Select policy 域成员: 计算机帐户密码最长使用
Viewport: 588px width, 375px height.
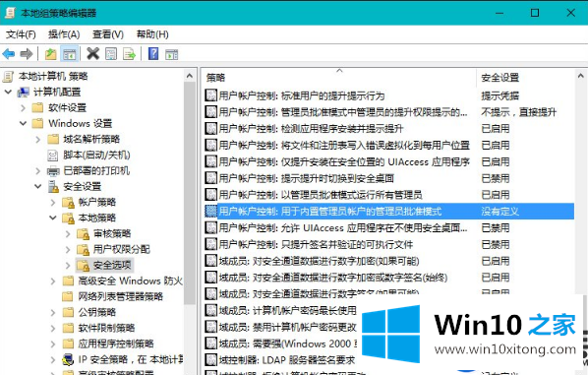coord(288,310)
